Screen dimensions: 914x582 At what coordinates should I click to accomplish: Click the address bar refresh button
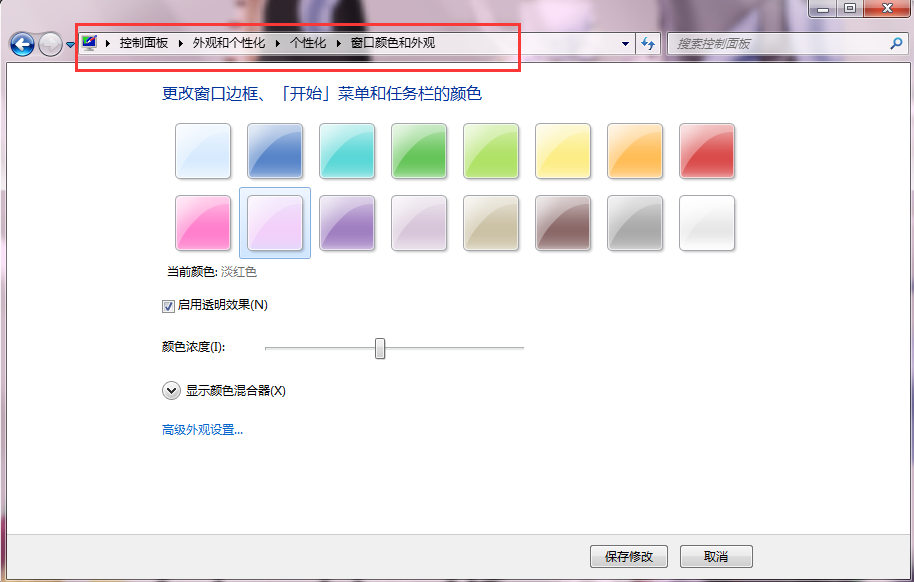648,44
